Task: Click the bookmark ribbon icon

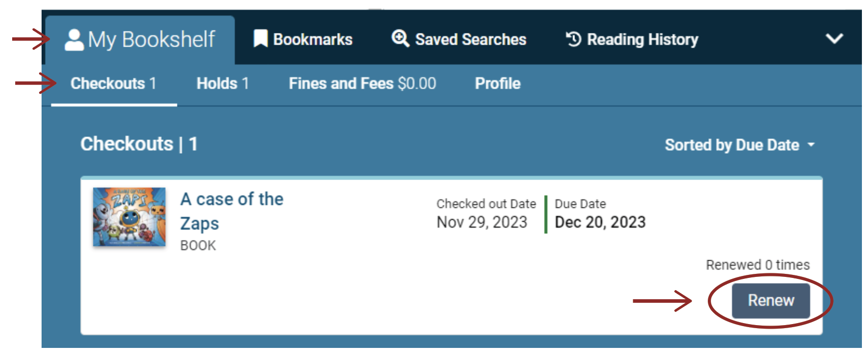Action: (x=260, y=39)
